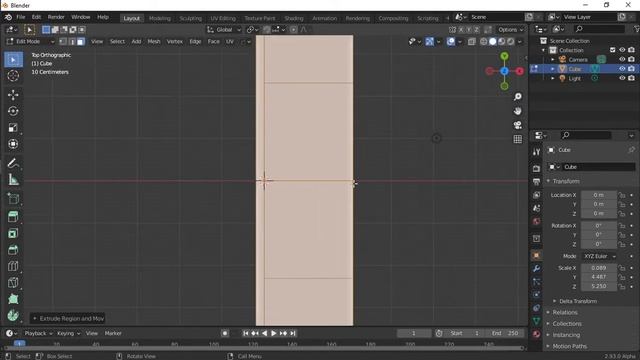Select the Measure tool
Screen dimensions: 640x360
13,180
